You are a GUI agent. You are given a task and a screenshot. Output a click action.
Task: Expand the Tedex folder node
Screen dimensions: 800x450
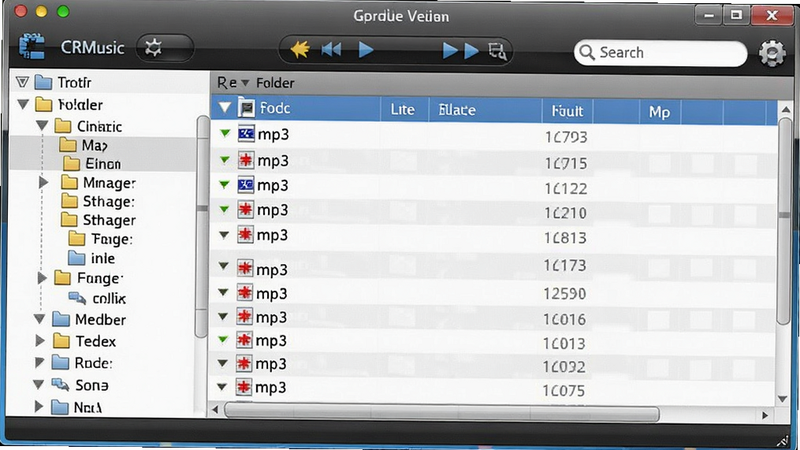pos(40,340)
